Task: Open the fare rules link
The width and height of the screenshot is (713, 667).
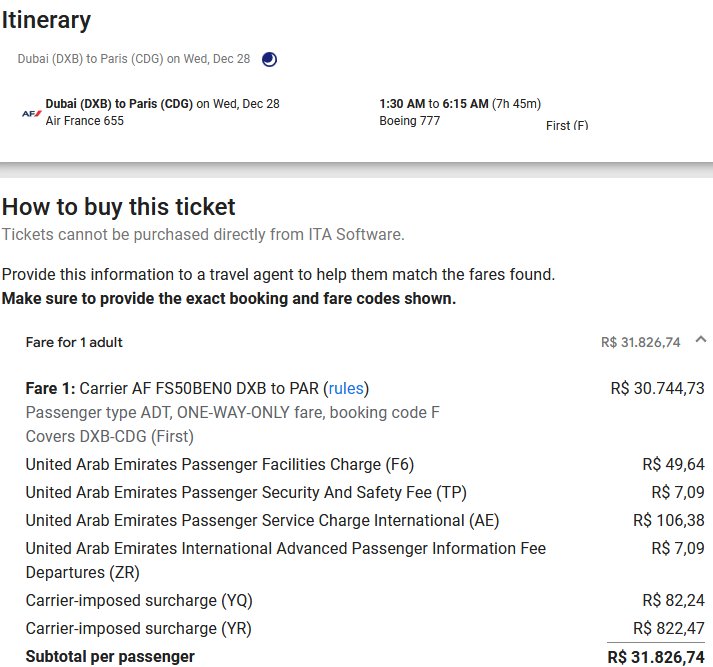Action: pos(346,388)
